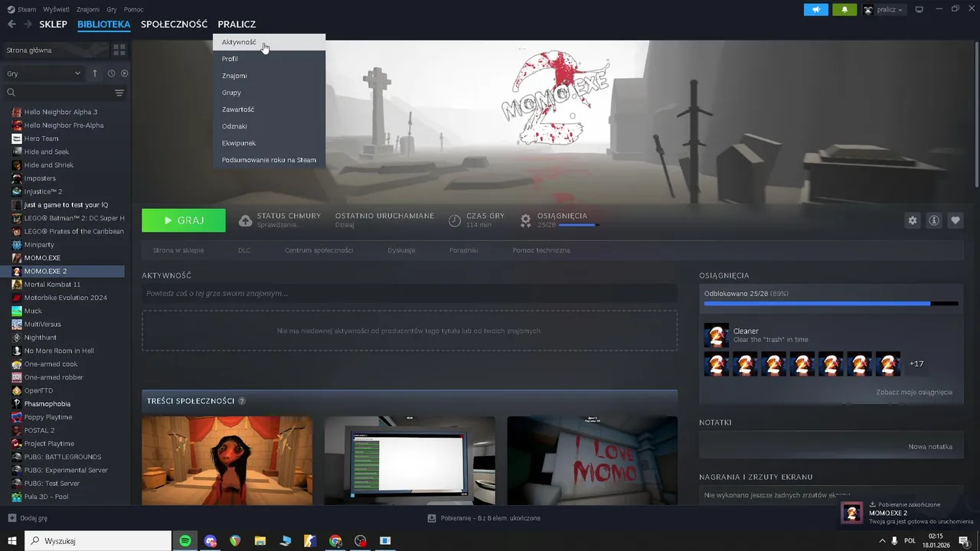Click the achievements gear icon
Image resolution: width=980 pixels, height=551 pixels.
(x=526, y=220)
